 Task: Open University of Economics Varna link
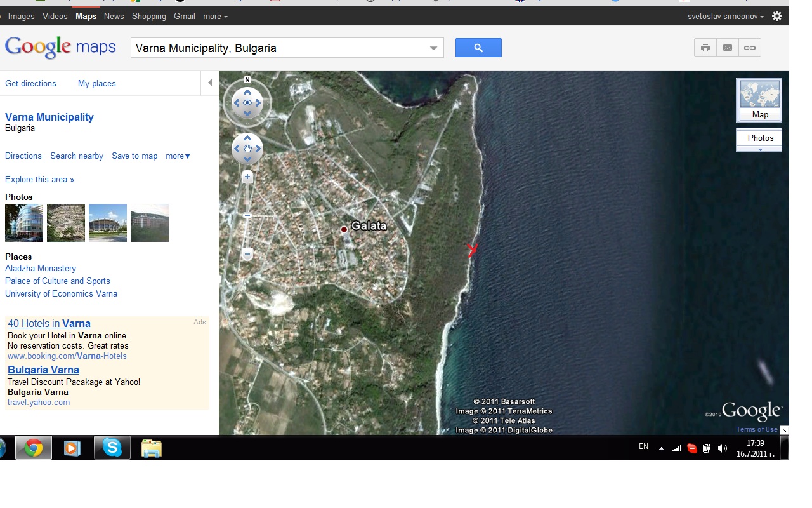point(61,294)
